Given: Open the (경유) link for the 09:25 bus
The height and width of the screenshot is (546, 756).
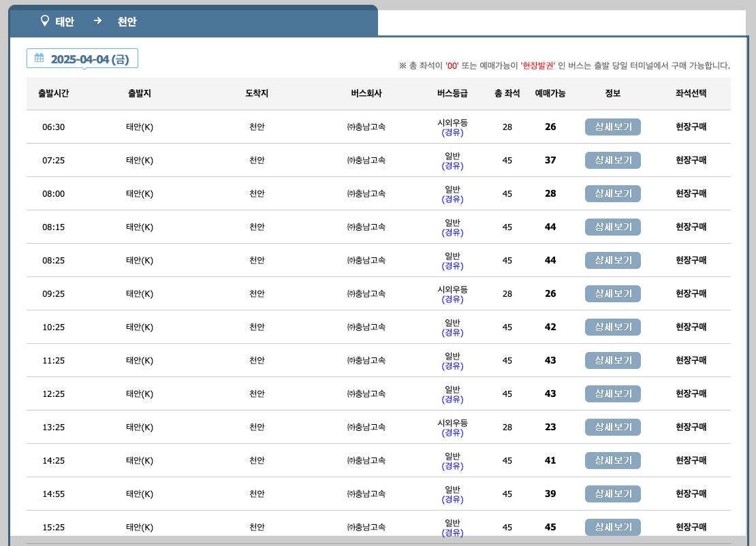Looking at the screenshot, I should click(452, 300).
